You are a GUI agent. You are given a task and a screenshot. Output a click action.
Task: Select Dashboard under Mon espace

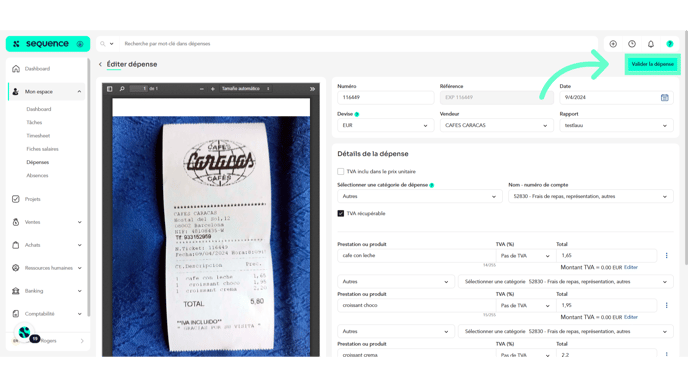39,109
